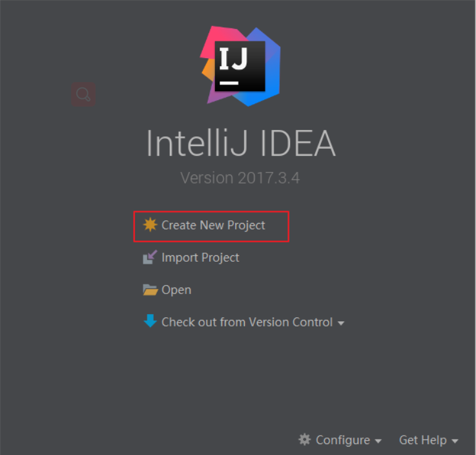Click the Version 2017.3.4 label

click(x=240, y=178)
